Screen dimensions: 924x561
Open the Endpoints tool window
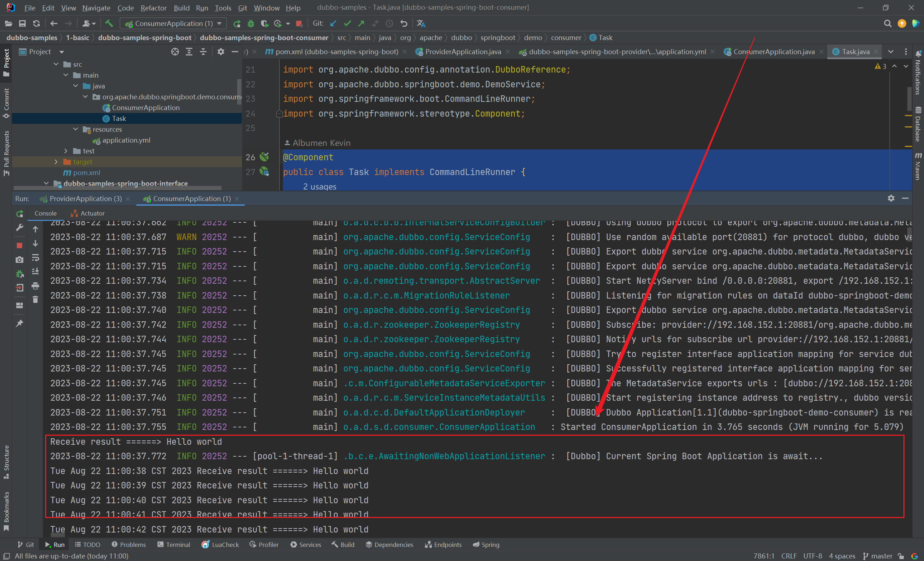[x=443, y=544]
